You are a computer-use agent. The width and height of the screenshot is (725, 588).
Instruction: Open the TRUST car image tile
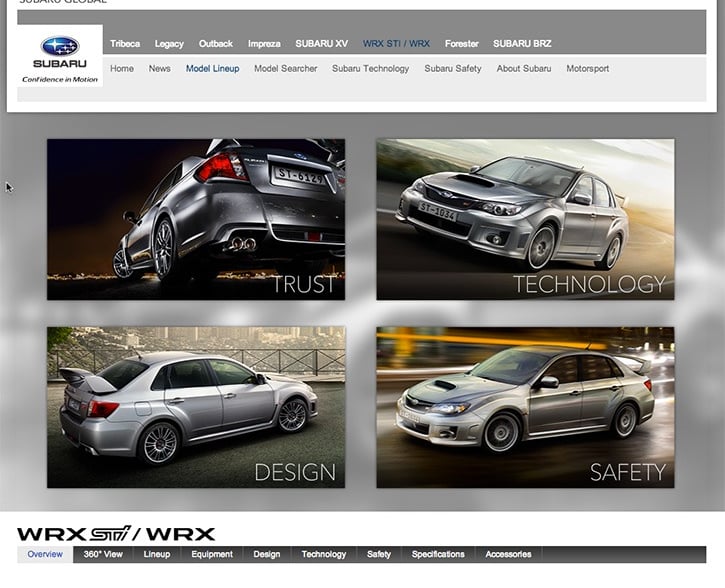(196, 219)
